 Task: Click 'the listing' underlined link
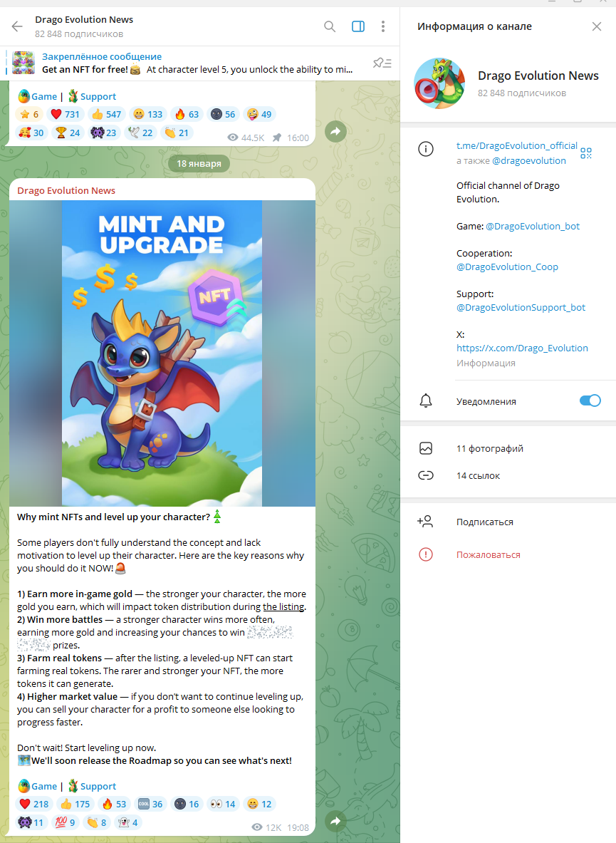pyautogui.click(x=283, y=607)
